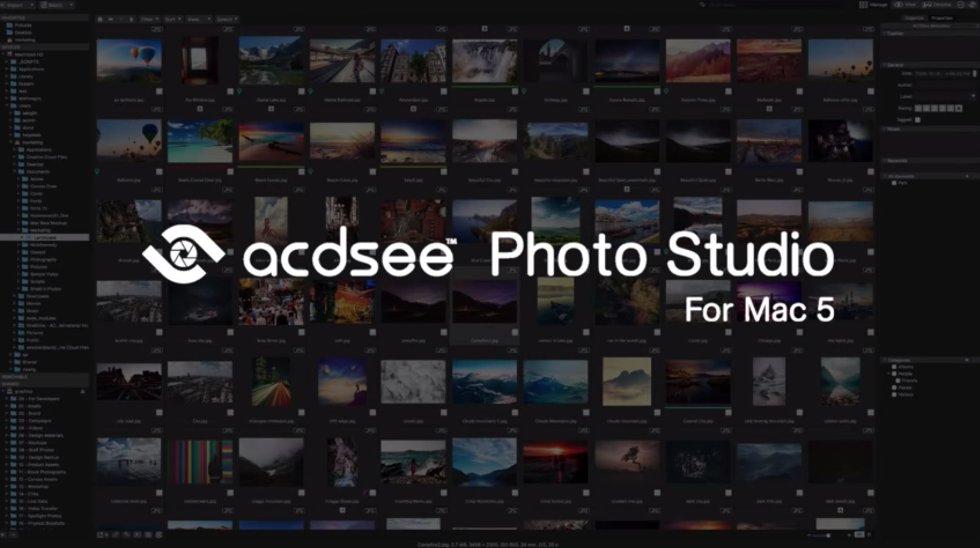This screenshot has height=548, width=980.
Task: Select the Landscape folder in tree
Action: [x=45, y=238]
